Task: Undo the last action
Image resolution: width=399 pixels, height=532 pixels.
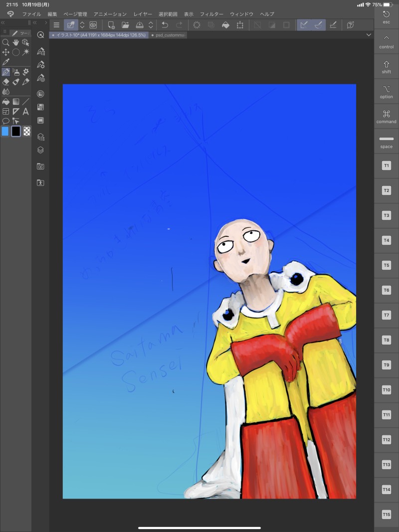Action: tap(165, 25)
